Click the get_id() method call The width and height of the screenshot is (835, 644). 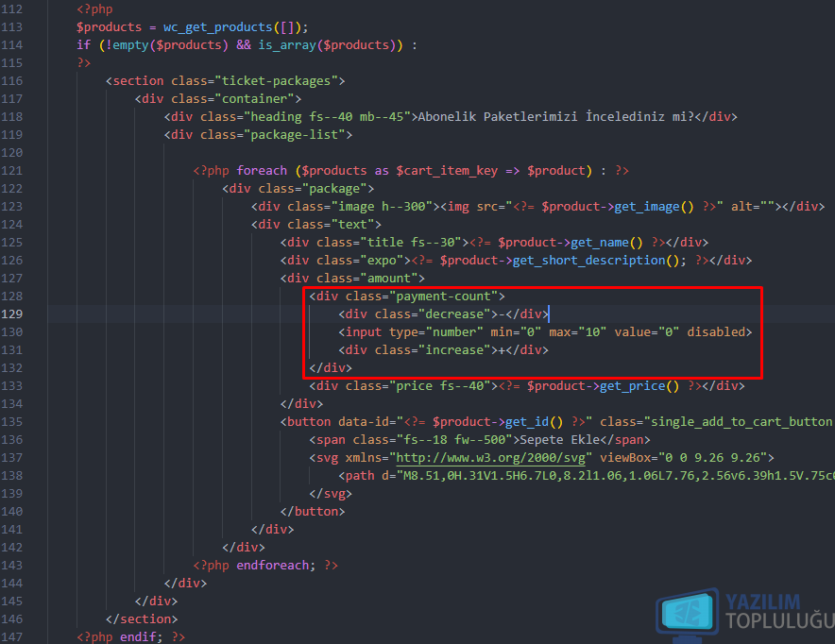click(x=534, y=422)
